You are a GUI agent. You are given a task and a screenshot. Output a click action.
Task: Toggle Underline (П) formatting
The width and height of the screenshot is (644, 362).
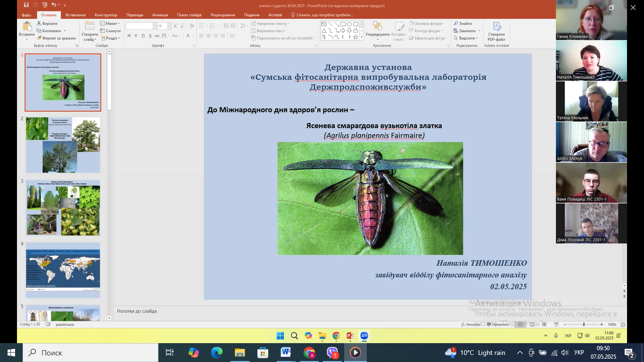click(143, 36)
